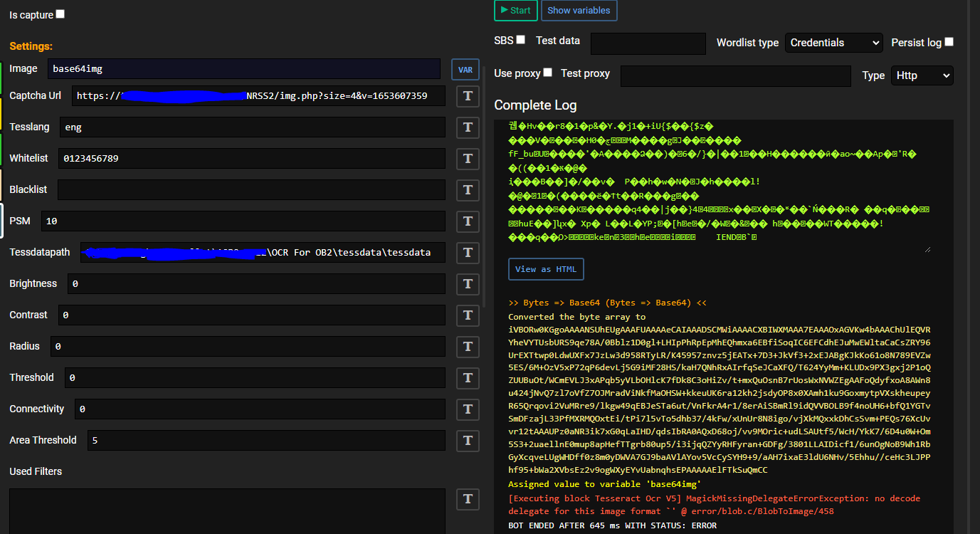Click the Show variables button
This screenshot has width=980, height=534.
click(x=579, y=10)
